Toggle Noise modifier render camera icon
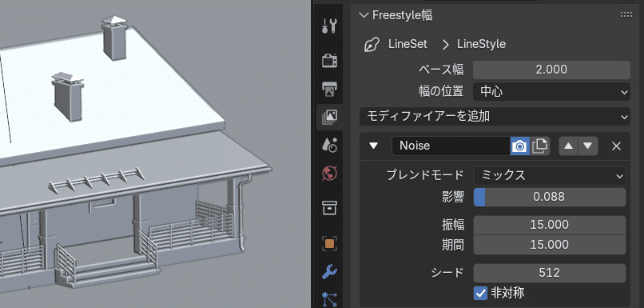This screenshot has height=308, width=644. [519, 146]
